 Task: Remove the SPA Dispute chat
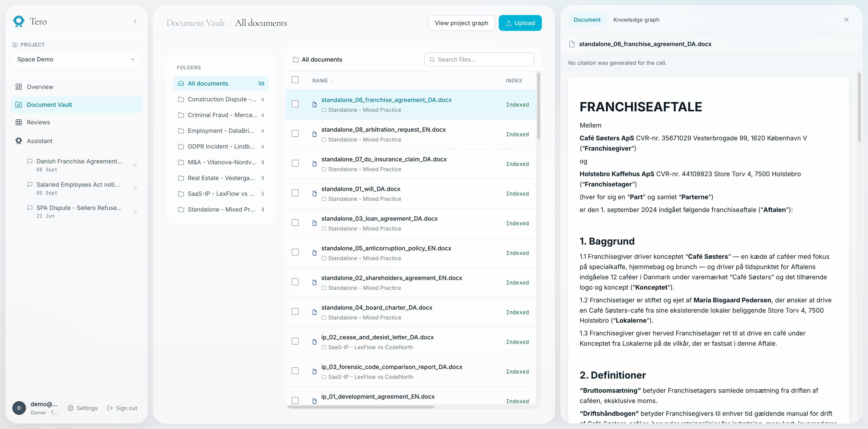[x=135, y=212]
